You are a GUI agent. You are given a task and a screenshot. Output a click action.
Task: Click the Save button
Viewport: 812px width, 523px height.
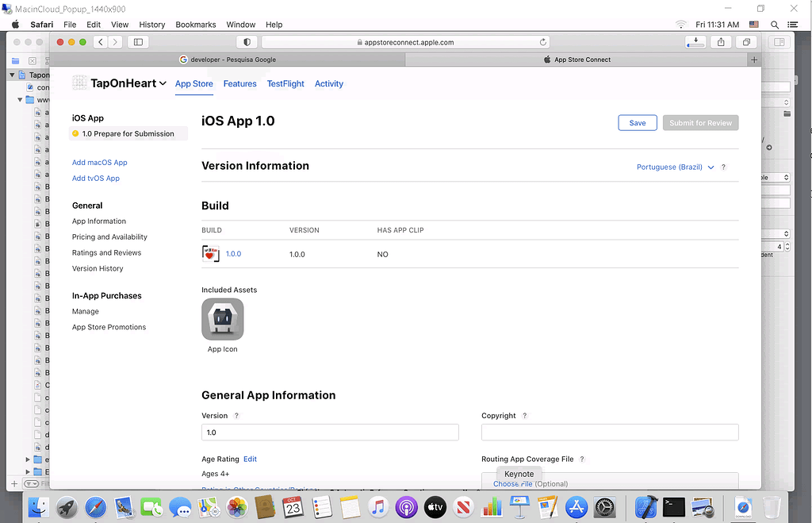[x=637, y=123]
